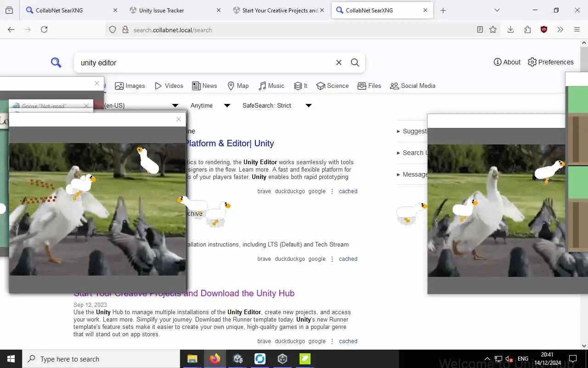Switch to Start Your Creative Projects tab

[278, 10]
